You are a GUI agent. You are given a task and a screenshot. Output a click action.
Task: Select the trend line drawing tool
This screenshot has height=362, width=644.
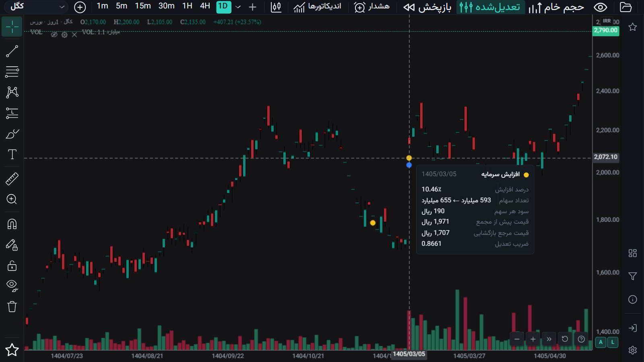[12, 51]
